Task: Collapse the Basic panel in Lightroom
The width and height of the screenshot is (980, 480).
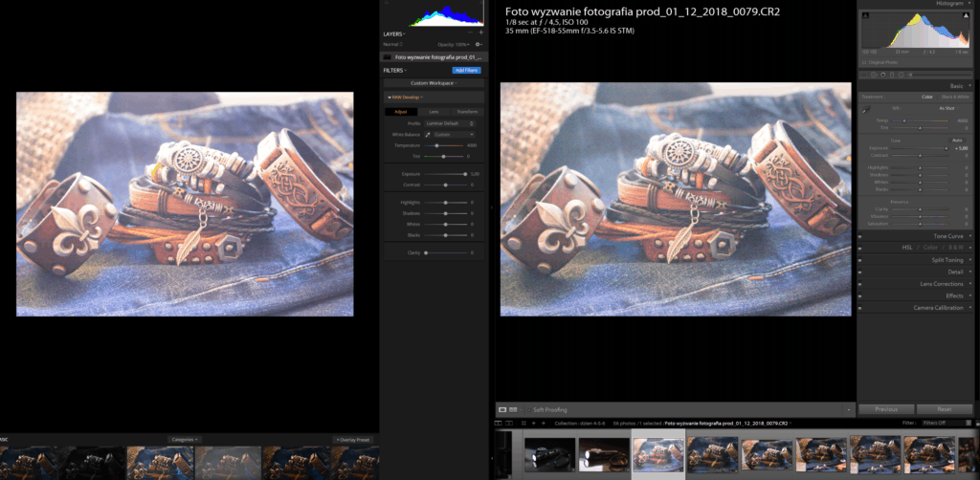Action: (970, 86)
